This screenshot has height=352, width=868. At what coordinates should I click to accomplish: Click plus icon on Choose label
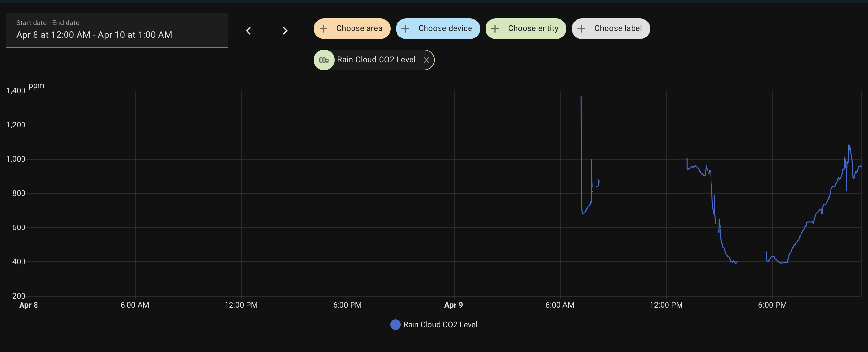(x=581, y=29)
